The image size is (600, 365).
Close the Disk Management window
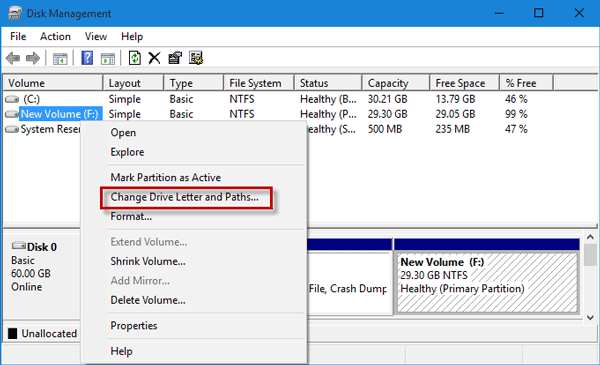pyautogui.click(x=579, y=13)
